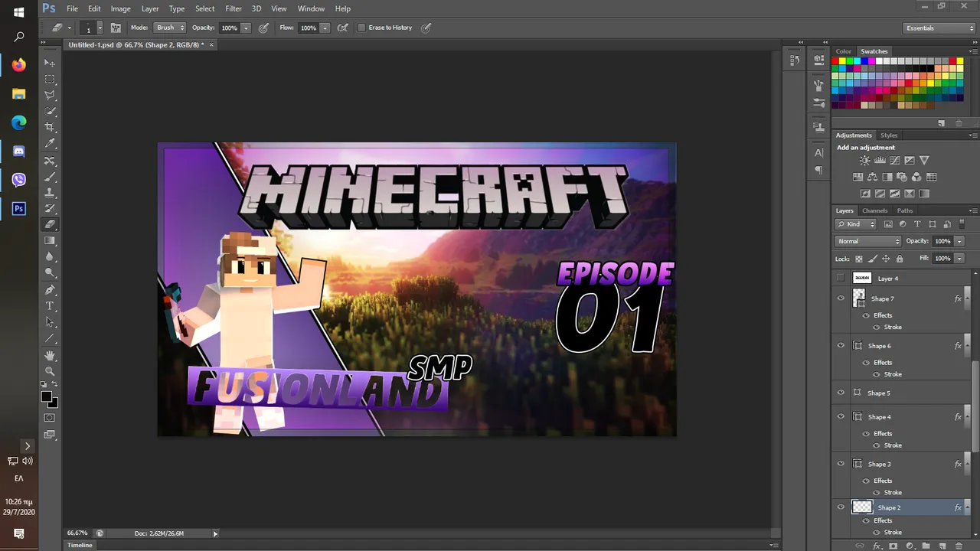Select the Brush tool in the toolbox
Viewport: 980px width, 551px height.
[x=50, y=177]
